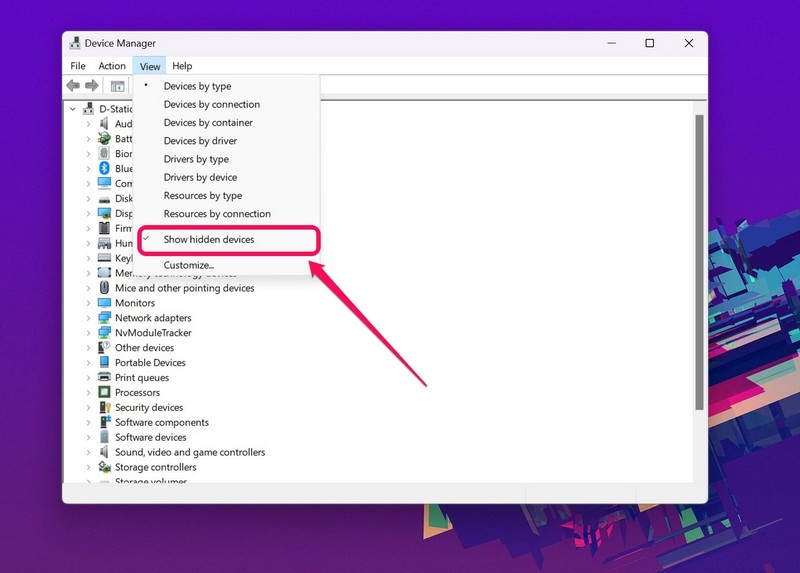
Task: Select the Devices by type view option
Action: point(197,86)
